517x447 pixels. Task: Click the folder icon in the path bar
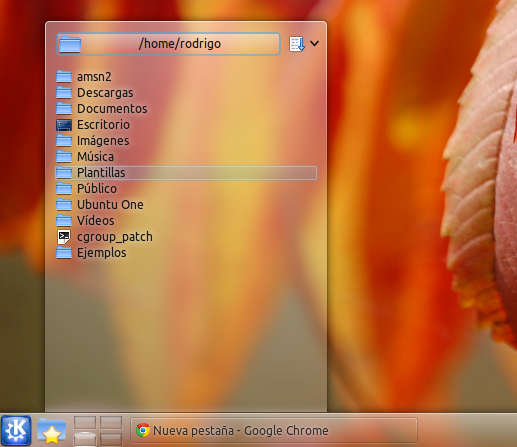70,44
